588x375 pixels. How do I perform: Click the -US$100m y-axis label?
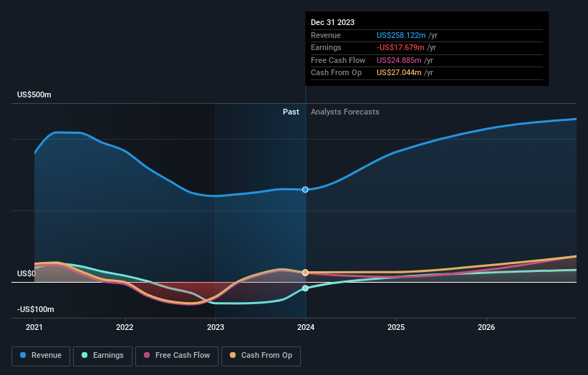coord(36,309)
